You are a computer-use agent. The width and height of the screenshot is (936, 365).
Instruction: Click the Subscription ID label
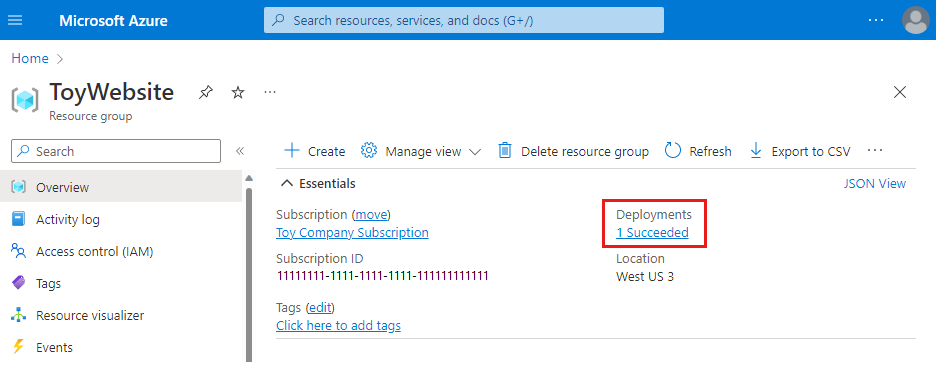tap(319, 259)
